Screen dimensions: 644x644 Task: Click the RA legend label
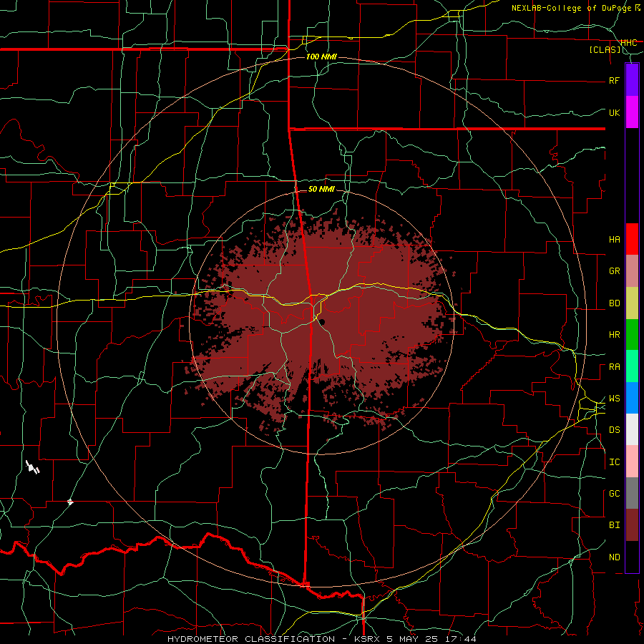(x=615, y=367)
